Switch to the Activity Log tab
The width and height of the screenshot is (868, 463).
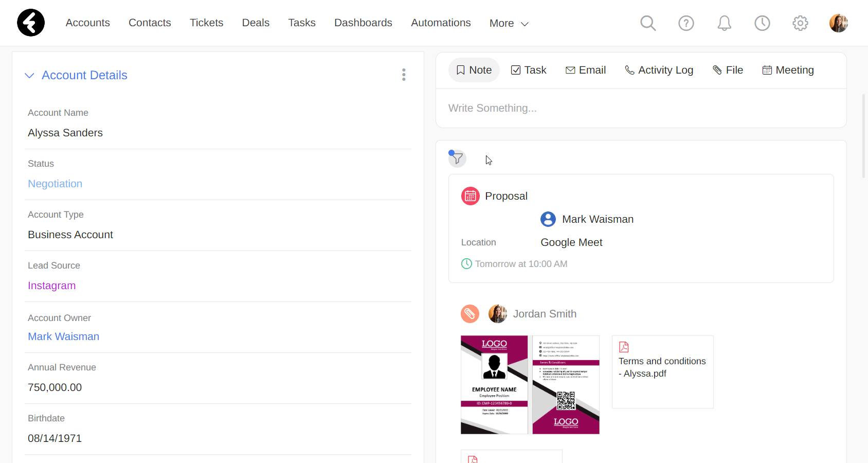pos(659,70)
